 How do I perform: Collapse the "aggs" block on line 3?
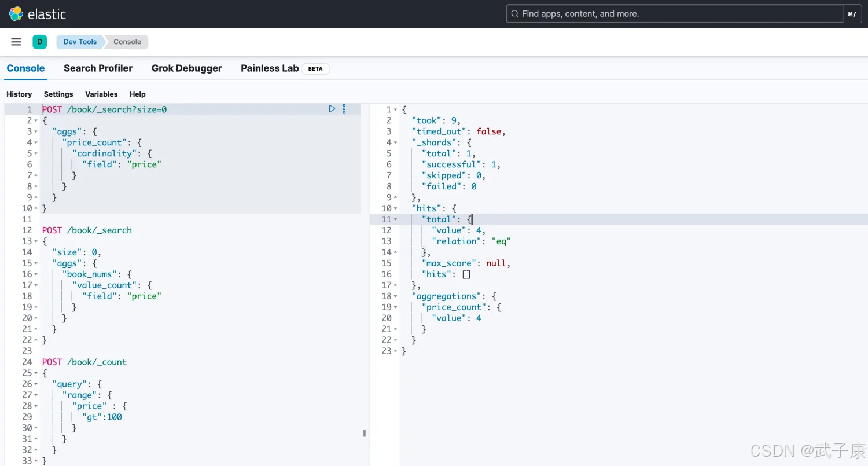tap(36, 131)
